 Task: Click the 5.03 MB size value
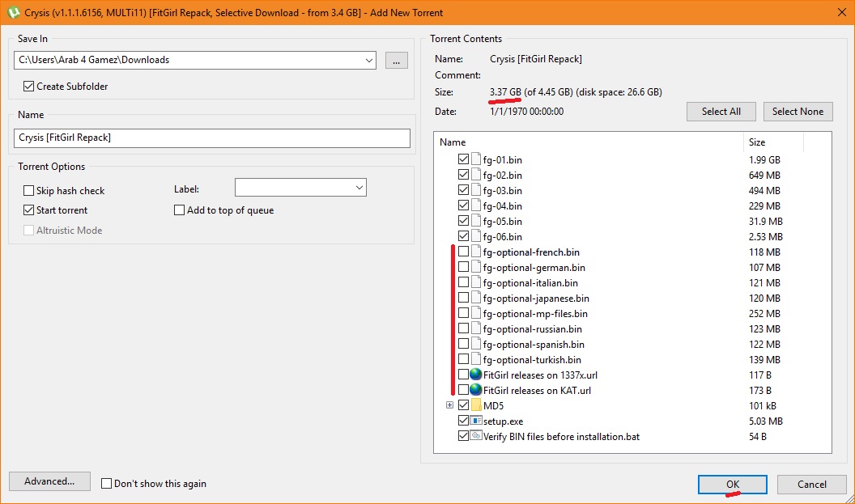766,421
